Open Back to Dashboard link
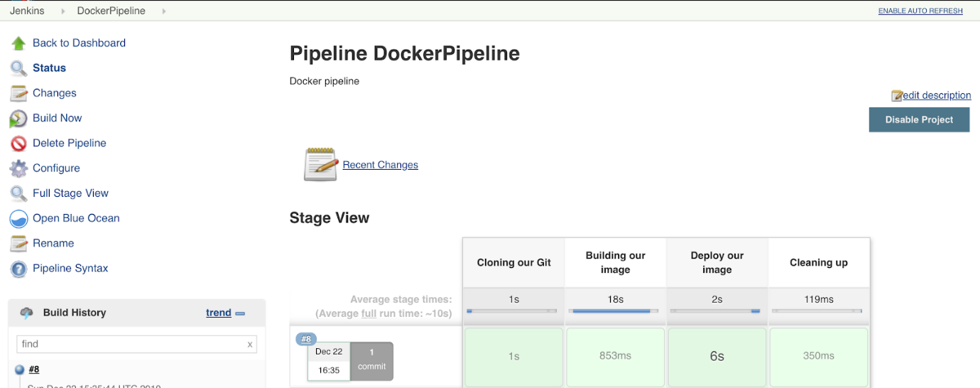 (x=79, y=43)
